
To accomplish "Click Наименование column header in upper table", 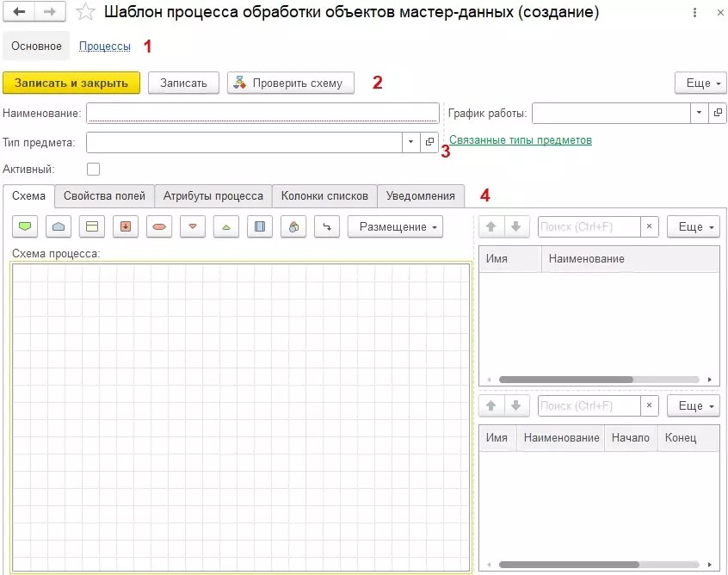I will 631,259.
